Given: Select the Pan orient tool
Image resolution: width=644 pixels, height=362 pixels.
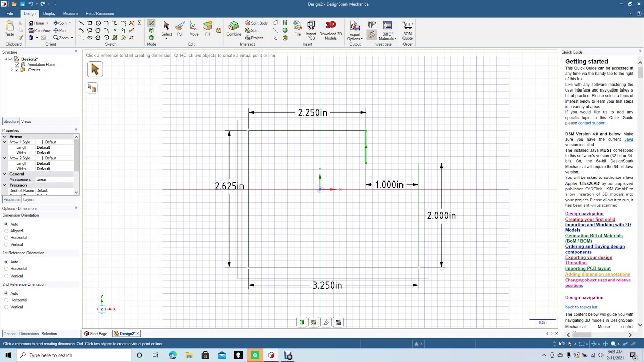Looking at the screenshot, I should point(59,30).
